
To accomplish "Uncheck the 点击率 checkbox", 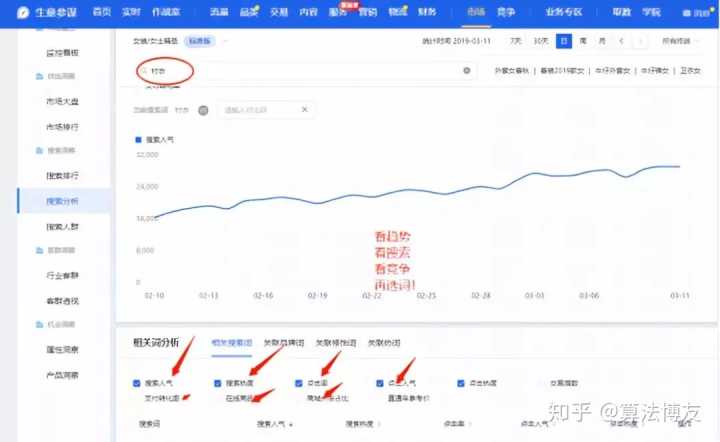I will (298, 383).
